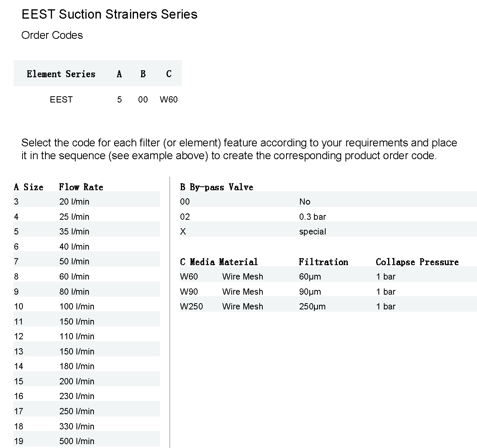Click the '500 l/min' flow rate row
This screenshot has width=477, height=448.
pyautogui.click(x=77, y=441)
